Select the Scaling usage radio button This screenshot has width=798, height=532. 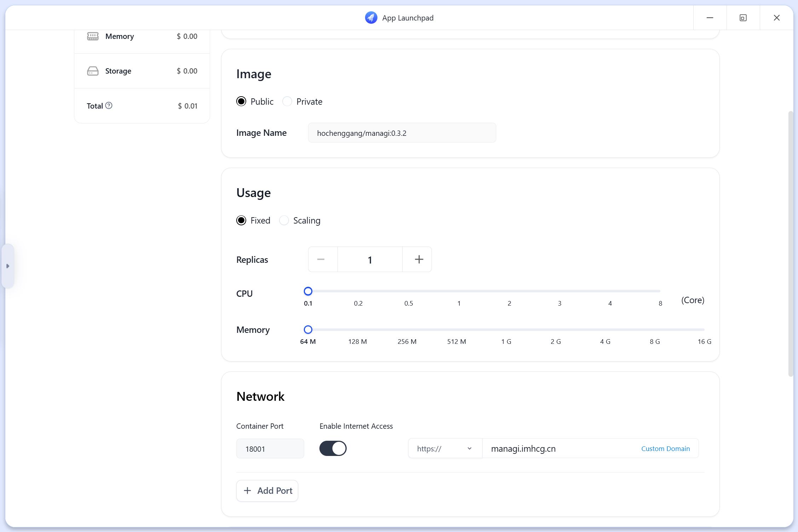click(284, 220)
